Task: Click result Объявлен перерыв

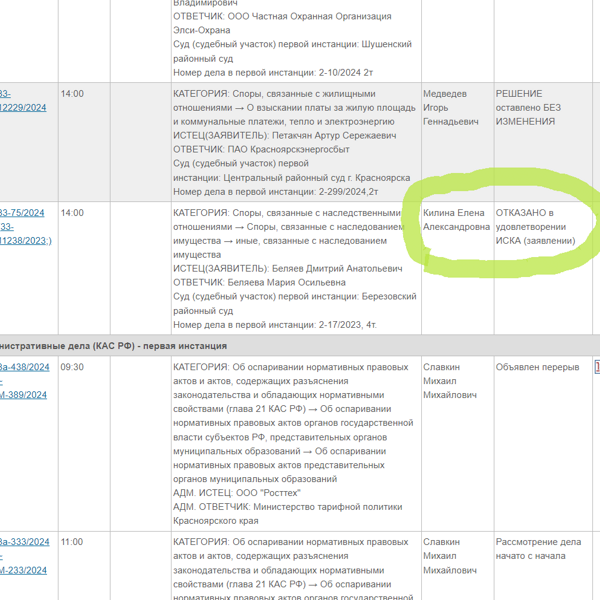Action: tap(538, 367)
